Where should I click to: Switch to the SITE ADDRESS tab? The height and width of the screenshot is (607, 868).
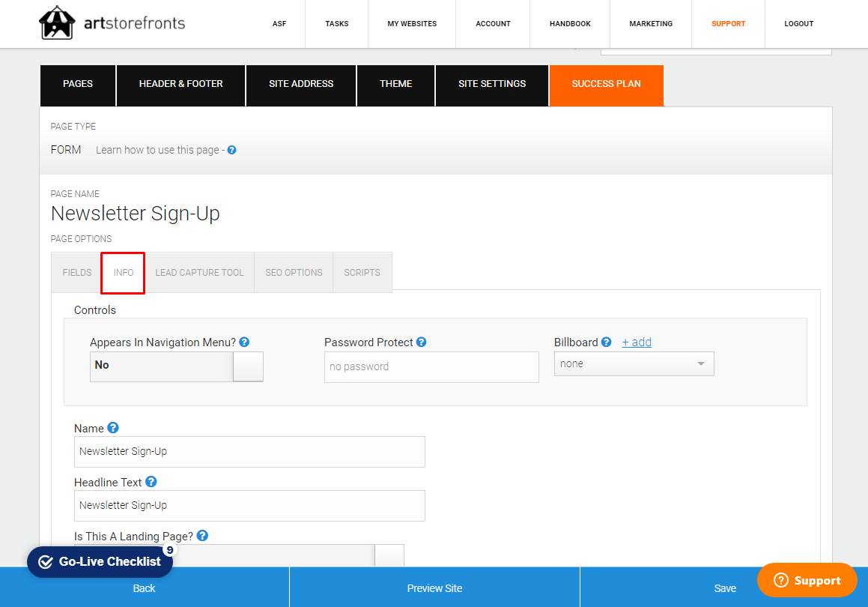[x=301, y=85]
